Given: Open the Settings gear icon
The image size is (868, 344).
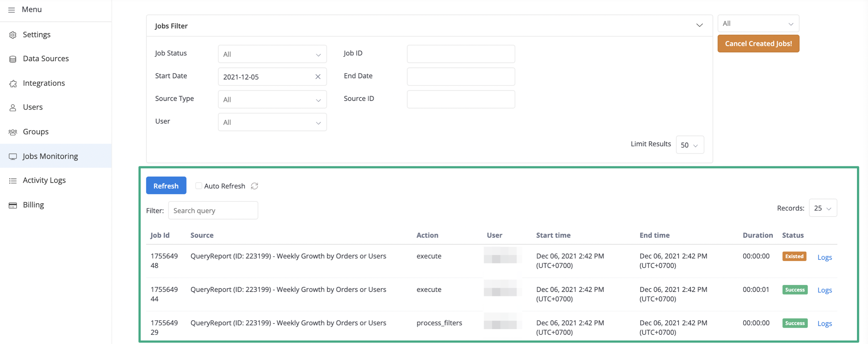Looking at the screenshot, I should (x=13, y=34).
